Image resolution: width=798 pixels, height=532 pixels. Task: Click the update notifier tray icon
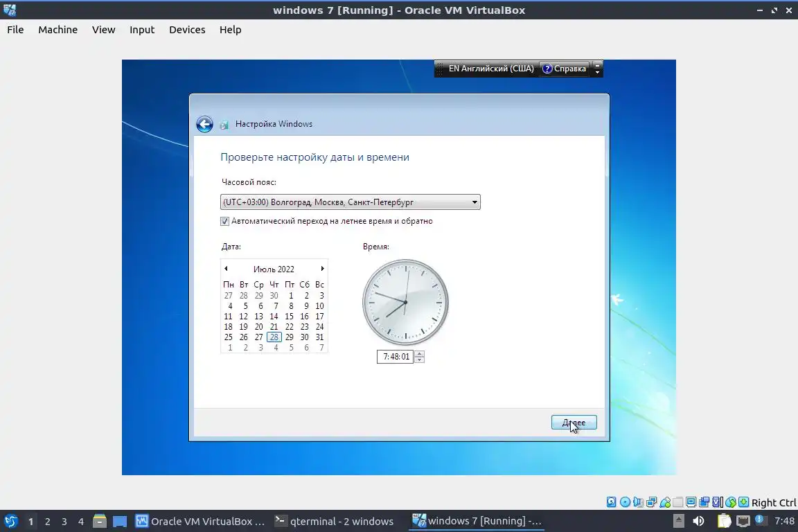coord(760,520)
